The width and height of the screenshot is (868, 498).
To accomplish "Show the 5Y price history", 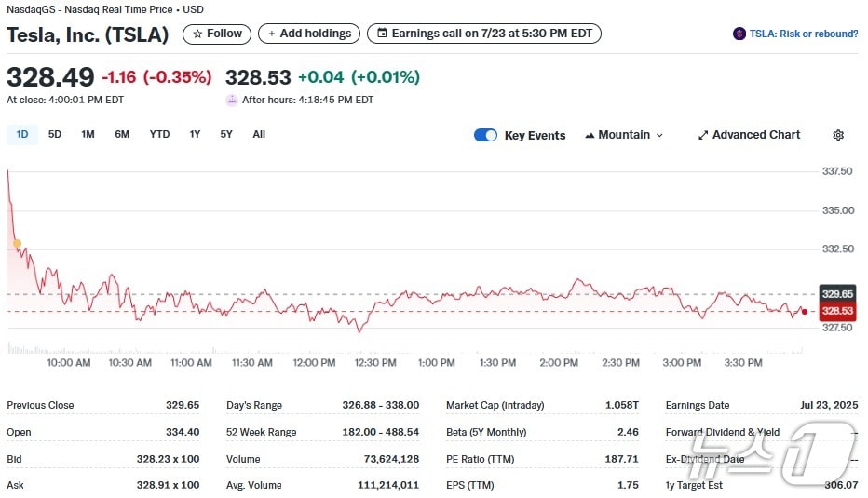I will [x=226, y=134].
